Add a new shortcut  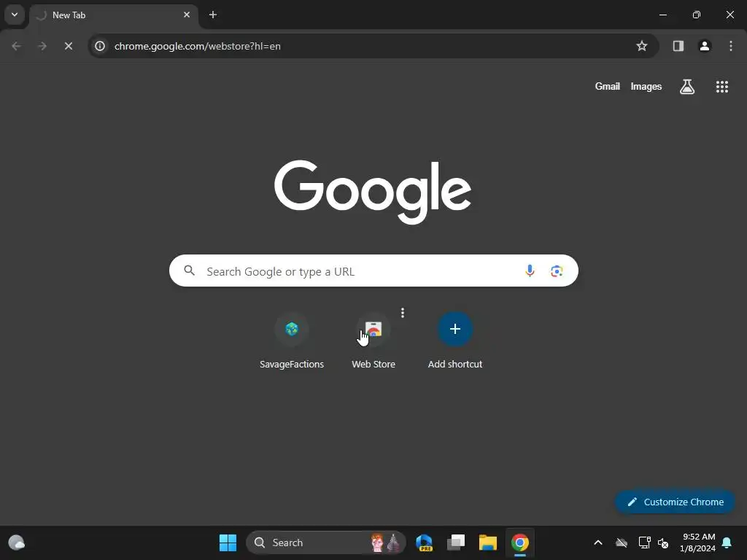[455, 340]
